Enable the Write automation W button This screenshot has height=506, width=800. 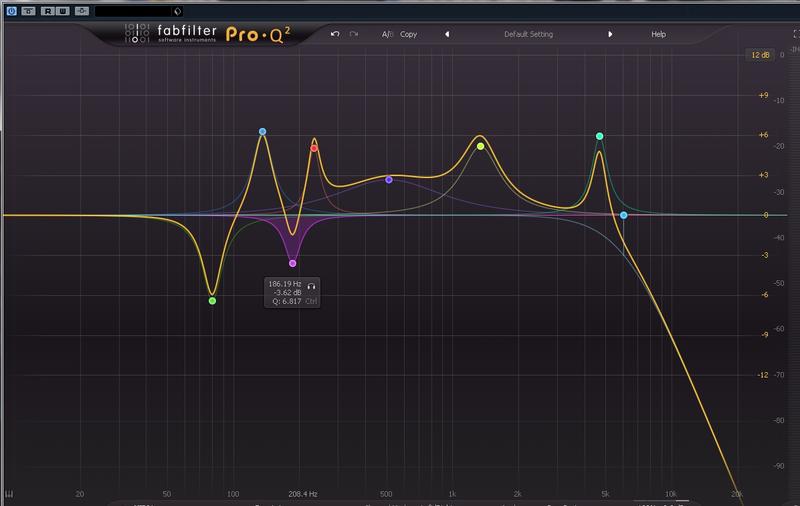(x=62, y=11)
